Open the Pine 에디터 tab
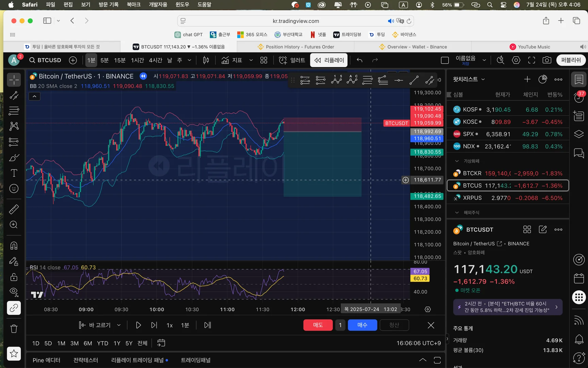588x368 pixels. tap(46, 360)
